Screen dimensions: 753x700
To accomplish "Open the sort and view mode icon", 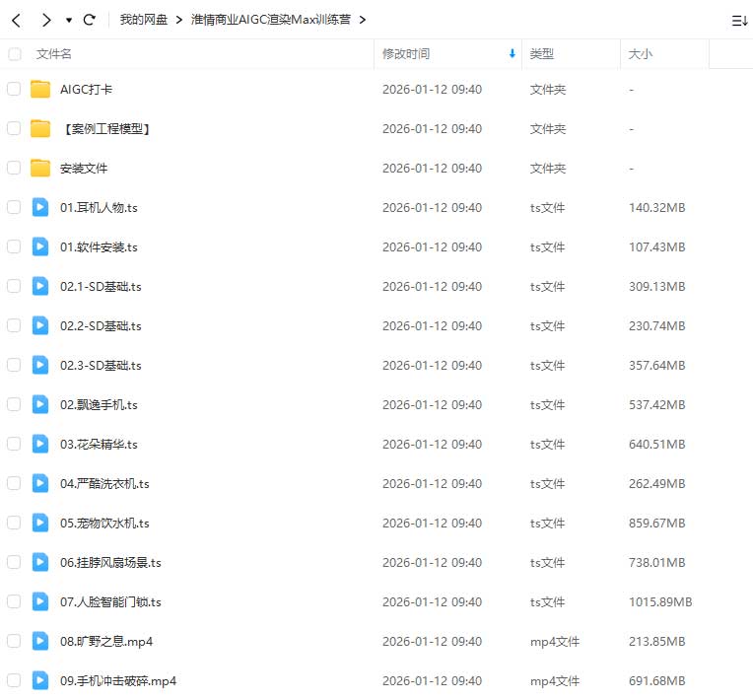I will (739, 21).
